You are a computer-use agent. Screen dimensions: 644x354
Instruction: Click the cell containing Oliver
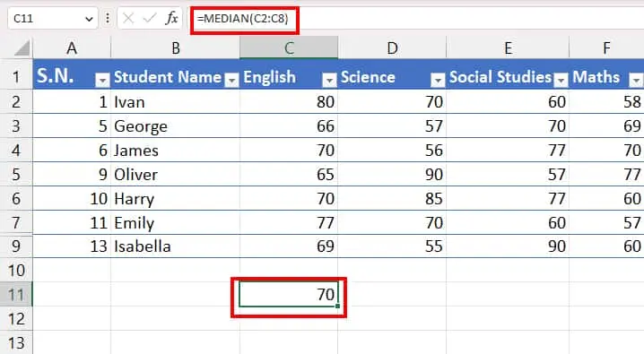[x=176, y=175]
